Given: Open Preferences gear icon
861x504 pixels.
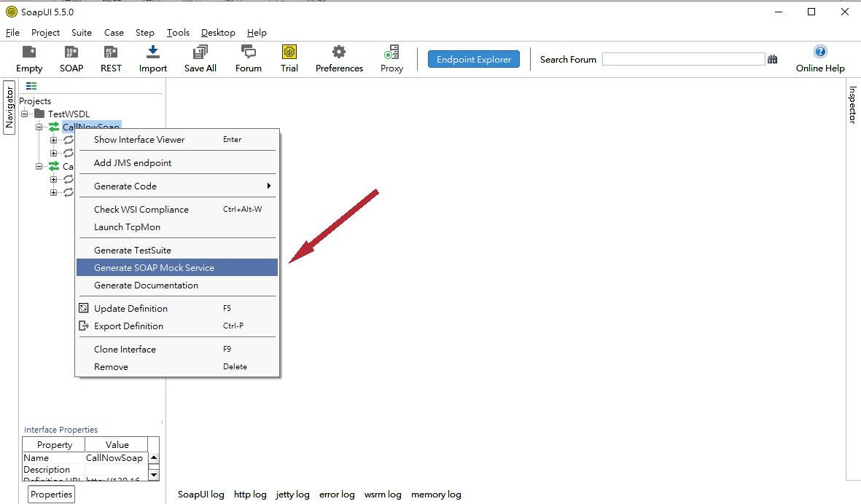Looking at the screenshot, I should point(339,52).
